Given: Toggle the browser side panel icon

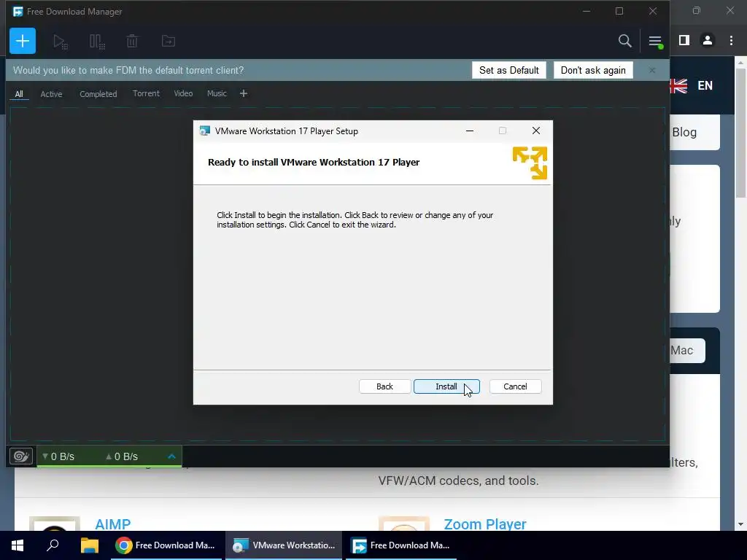Looking at the screenshot, I should click(684, 41).
